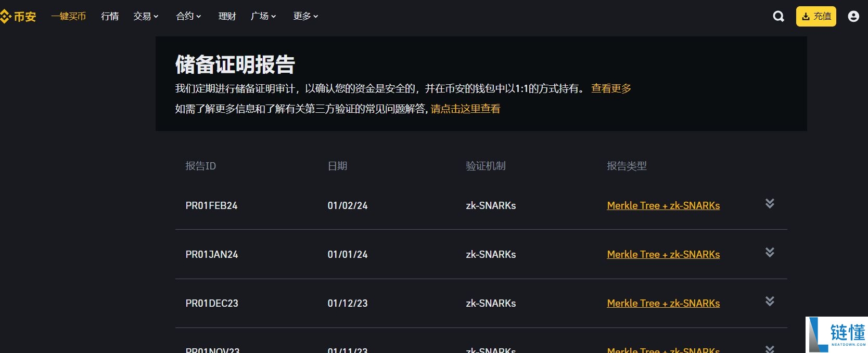Click the date 01/01/24
868x353 pixels.
[x=348, y=254]
